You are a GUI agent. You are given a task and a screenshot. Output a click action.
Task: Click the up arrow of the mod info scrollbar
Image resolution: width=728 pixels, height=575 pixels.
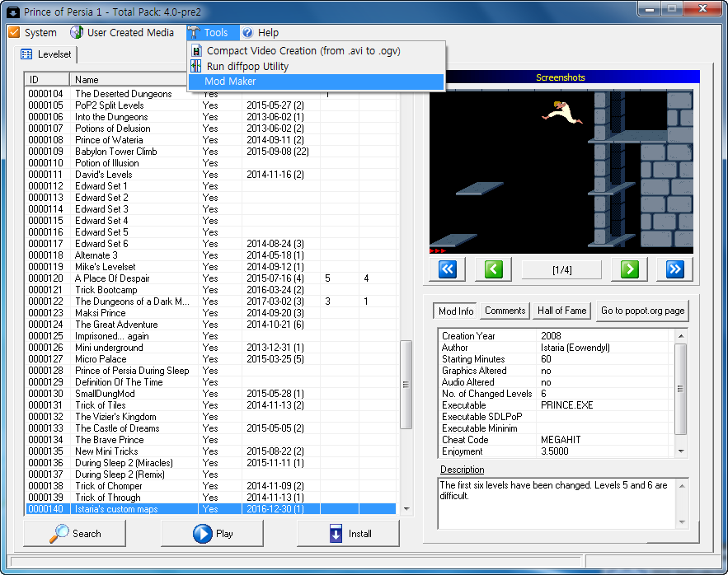point(681,335)
